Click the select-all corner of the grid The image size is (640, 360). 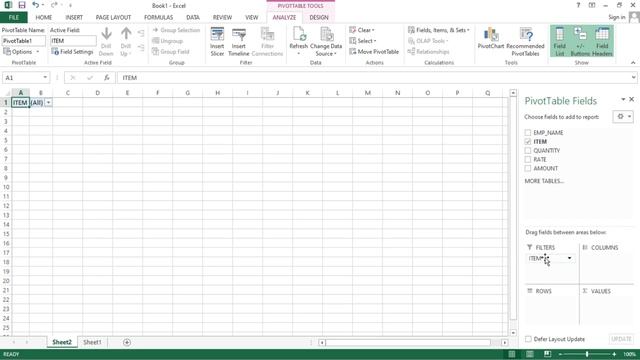6,93
